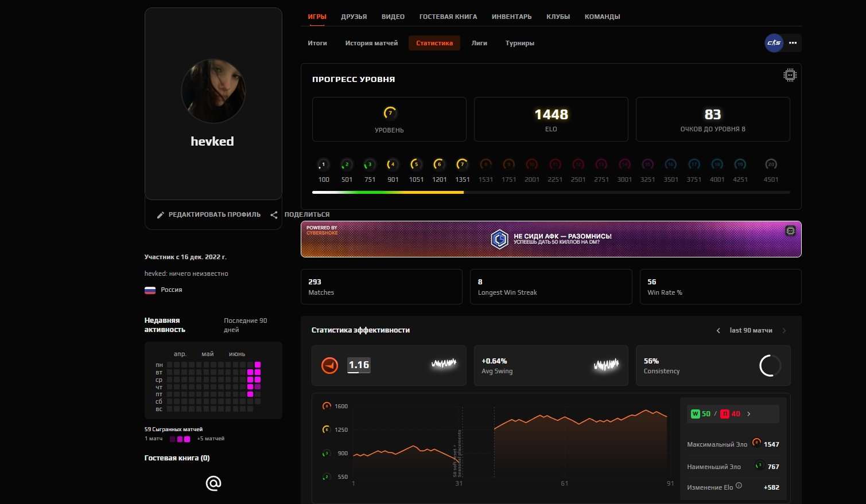Open the CS2 game selector icon
The height and width of the screenshot is (504, 866).
pos(774,43)
